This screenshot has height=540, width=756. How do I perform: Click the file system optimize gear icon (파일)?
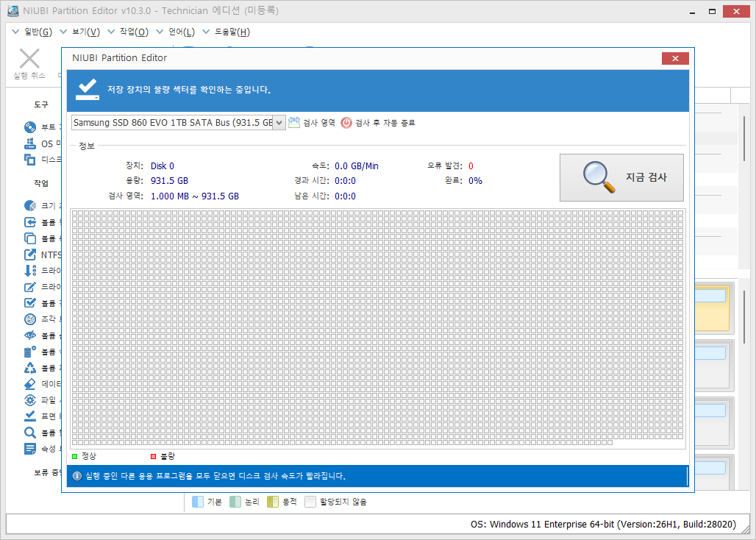pos(30,400)
